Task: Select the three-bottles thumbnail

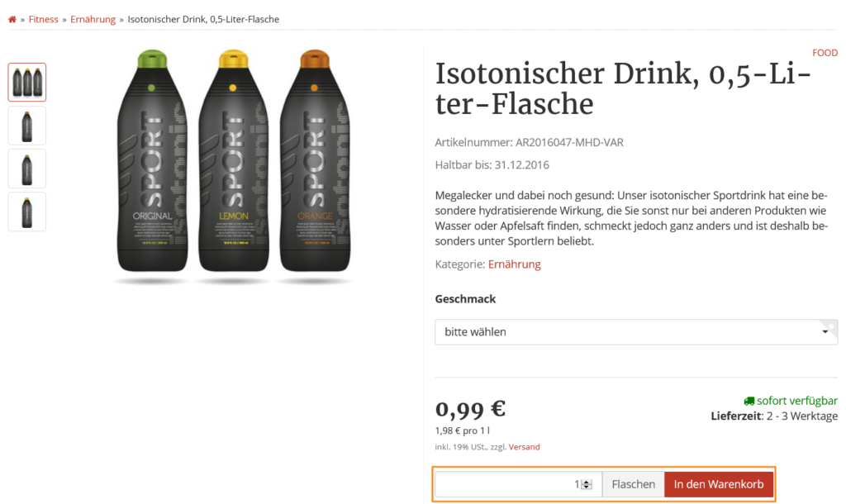Action: pos(27,83)
